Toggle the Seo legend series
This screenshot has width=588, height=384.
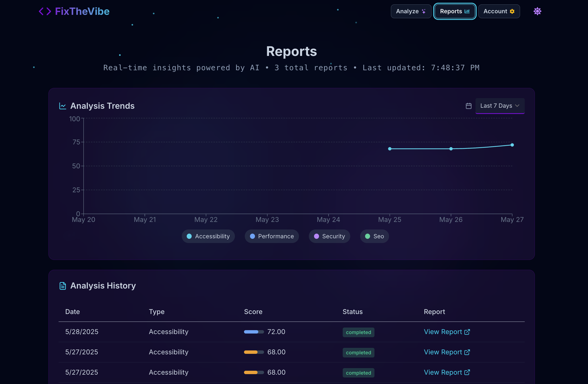(374, 236)
